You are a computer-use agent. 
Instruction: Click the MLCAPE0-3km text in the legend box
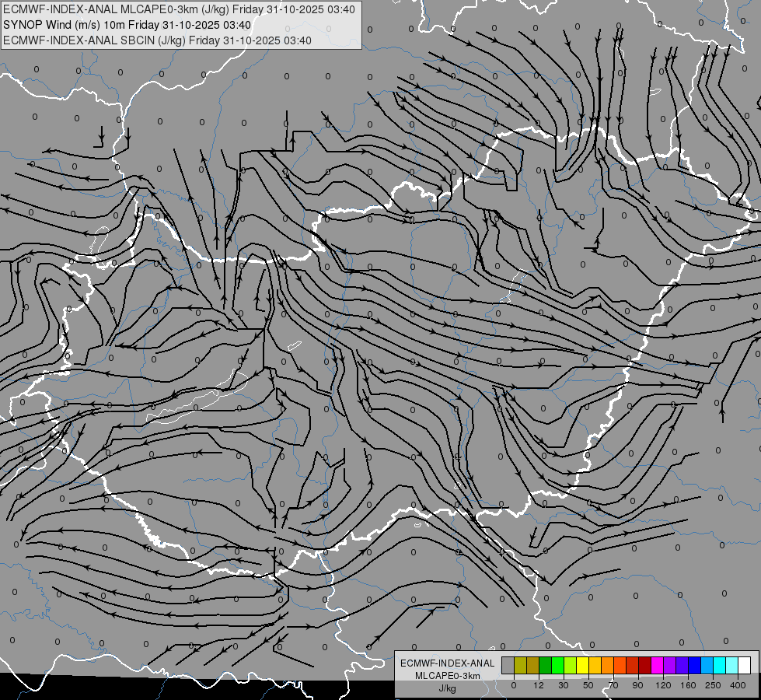(x=448, y=676)
